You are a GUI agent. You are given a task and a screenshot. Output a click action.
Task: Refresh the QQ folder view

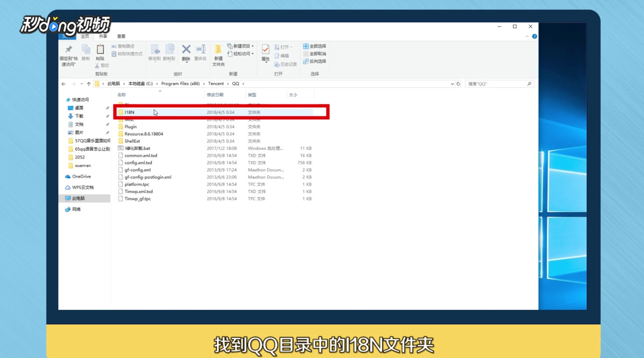[x=458, y=84]
